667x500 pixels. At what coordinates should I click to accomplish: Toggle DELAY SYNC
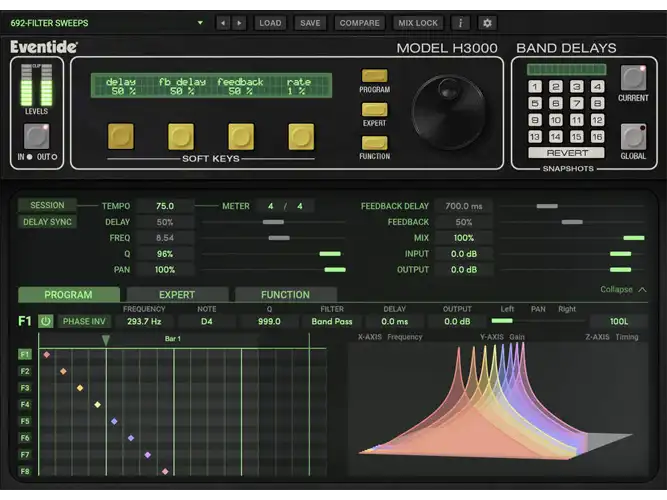click(x=47, y=222)
